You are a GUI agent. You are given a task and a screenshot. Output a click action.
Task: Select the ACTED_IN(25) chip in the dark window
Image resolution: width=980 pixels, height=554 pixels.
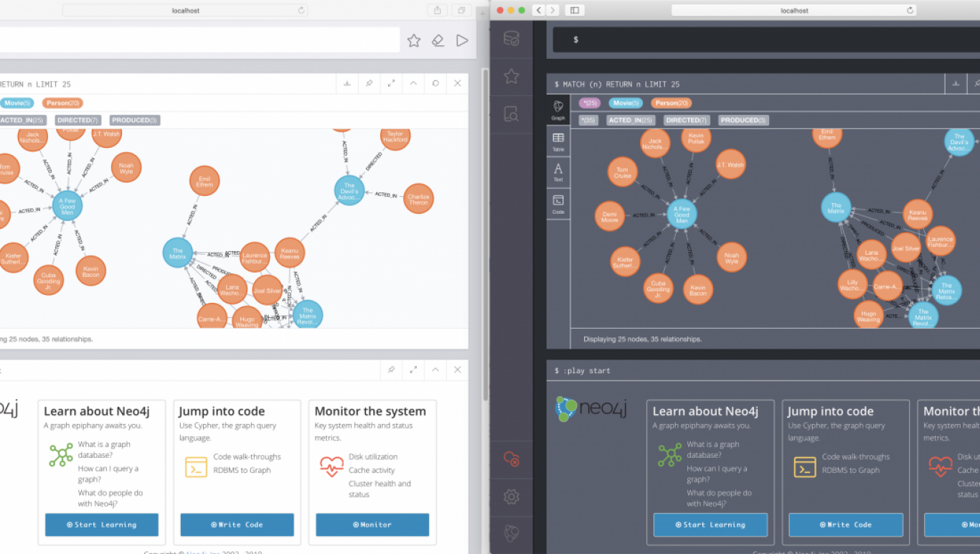(x=631, y=121)
